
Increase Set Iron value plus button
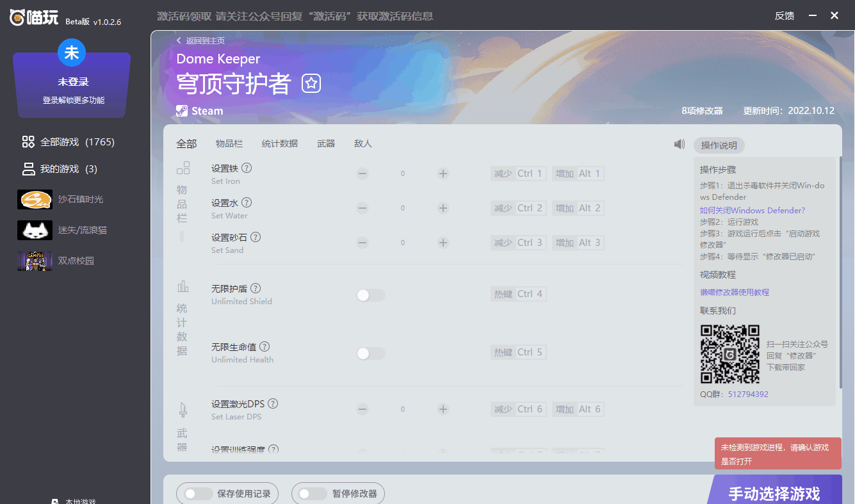[x=443, y=174]
